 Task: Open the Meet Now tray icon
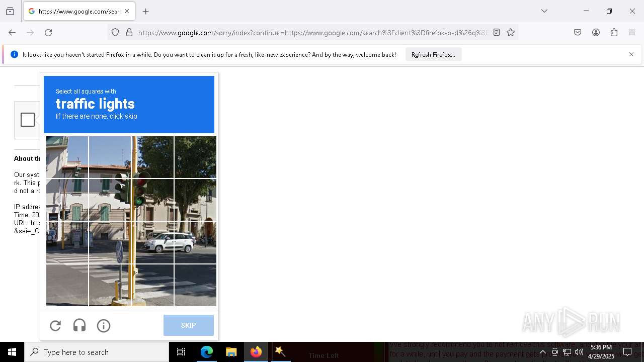coord(554,352)
